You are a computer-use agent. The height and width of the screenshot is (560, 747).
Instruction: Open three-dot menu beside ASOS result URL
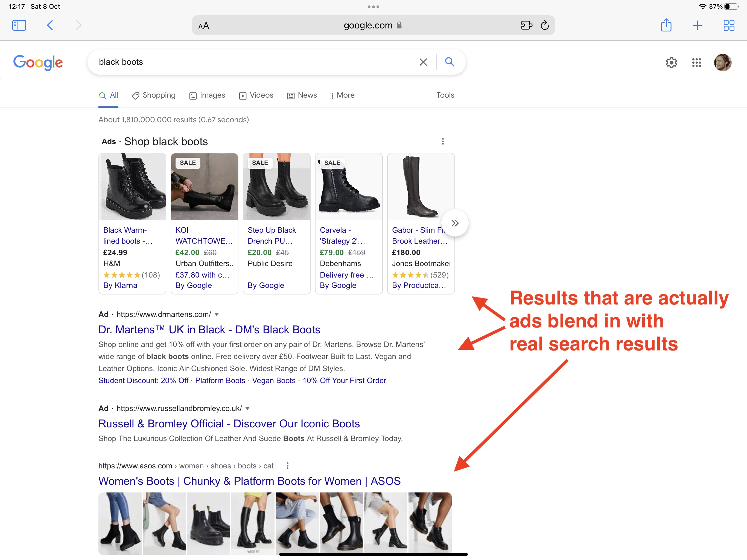coord(287,466)
